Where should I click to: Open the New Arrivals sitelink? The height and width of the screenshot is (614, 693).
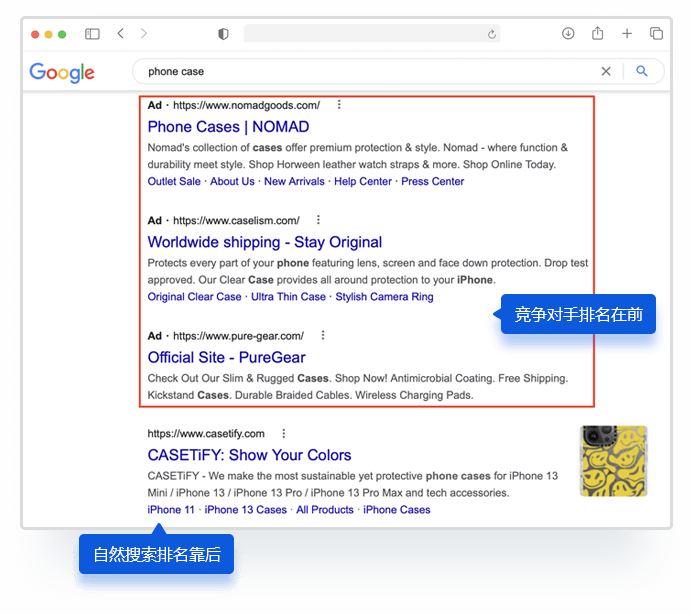(x=294, y=181)
